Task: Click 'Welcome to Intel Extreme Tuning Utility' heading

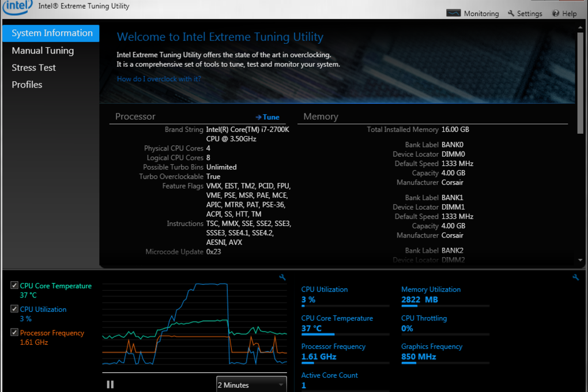Action: pos(220,37)
